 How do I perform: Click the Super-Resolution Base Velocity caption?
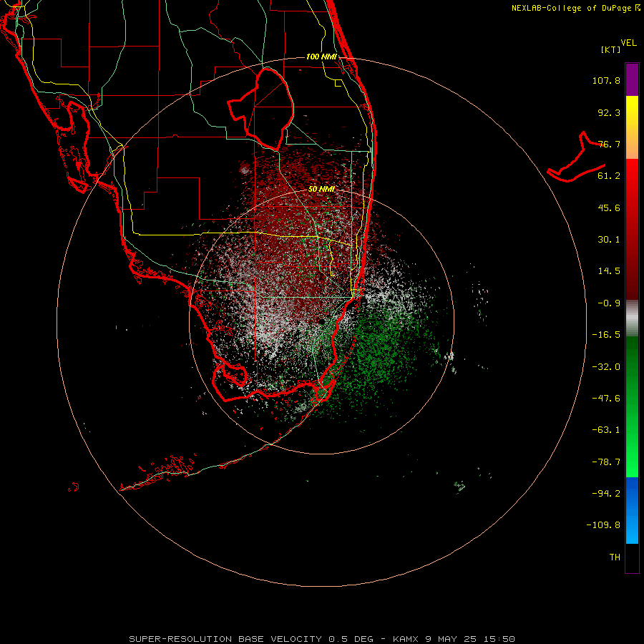[x=322, y=639]
